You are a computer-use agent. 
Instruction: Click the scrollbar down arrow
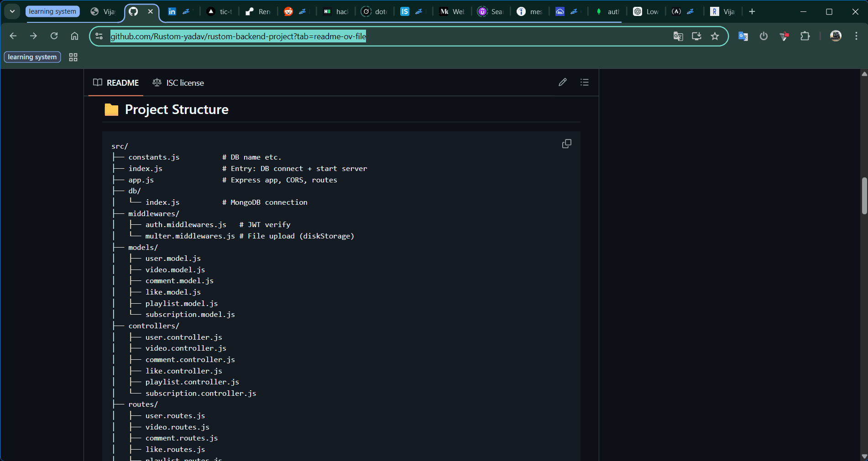864,456
